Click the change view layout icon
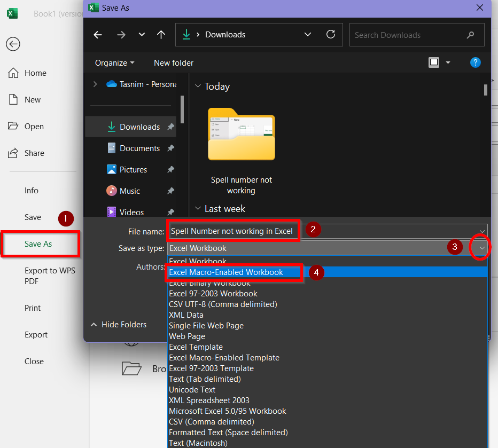 tap(434, 62)
